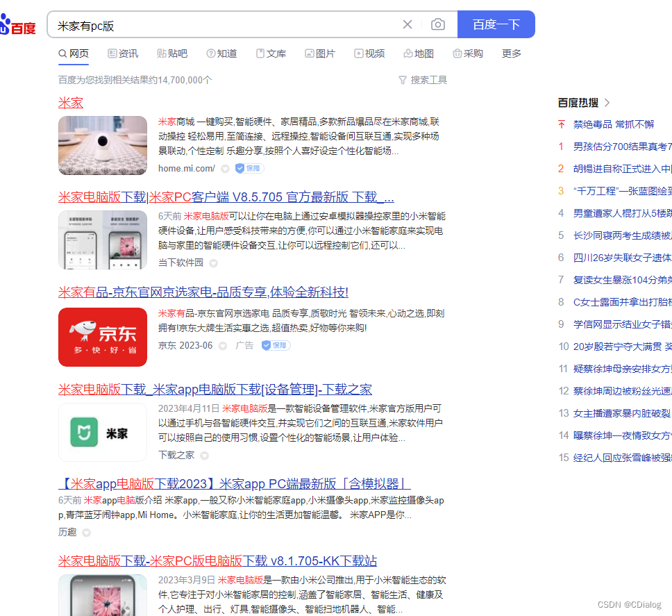Open hot search 曝蔡徐坤一夜情致女方
672x616 pixels.
tap(623, 435)
